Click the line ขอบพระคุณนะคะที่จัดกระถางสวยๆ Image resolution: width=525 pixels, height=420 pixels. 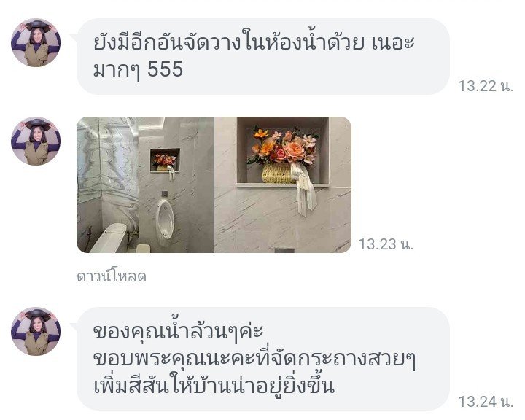(254, 359)
